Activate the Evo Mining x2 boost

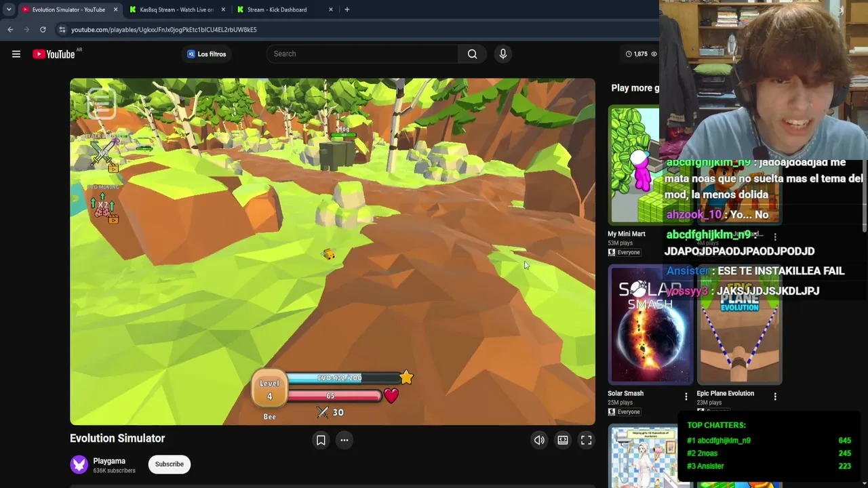[x=104, y=206]
